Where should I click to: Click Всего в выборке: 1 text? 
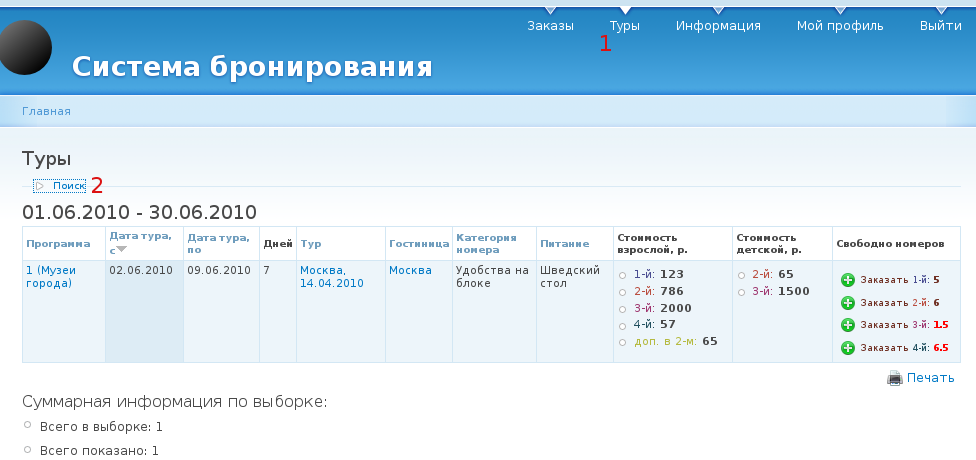pos(101,427)
